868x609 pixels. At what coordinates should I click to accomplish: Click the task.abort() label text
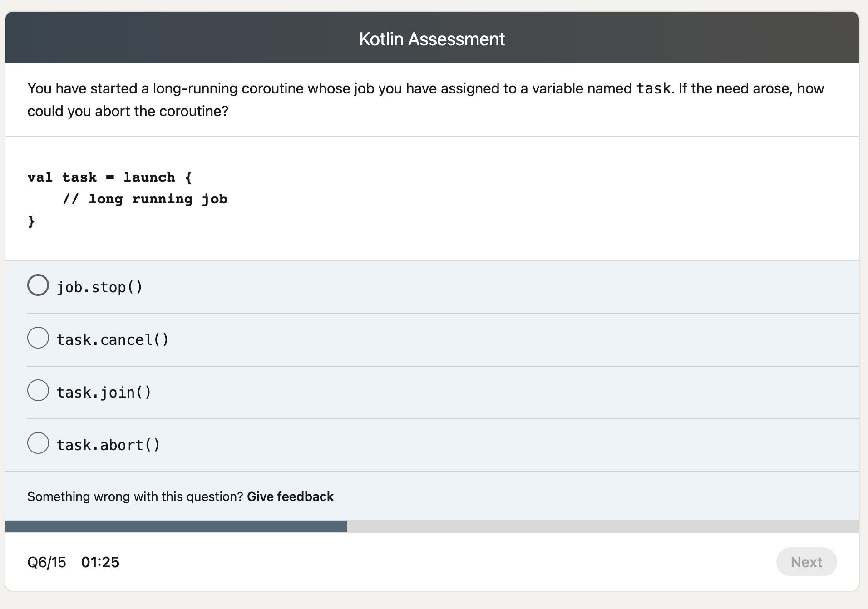coord(108,444)
